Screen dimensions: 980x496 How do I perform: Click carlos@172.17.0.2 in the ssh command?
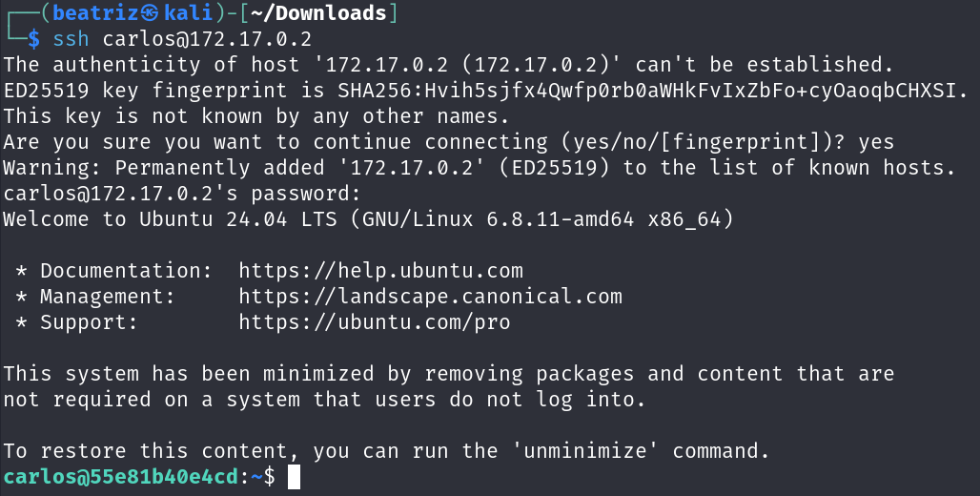pyautogui.click(x=207, y=39)
